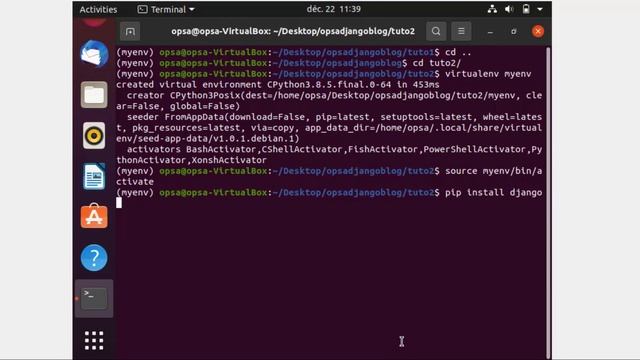Open the clock calendar 'déc. 22 11:39'
Viewport: 640px width, 360px height.
333,9
